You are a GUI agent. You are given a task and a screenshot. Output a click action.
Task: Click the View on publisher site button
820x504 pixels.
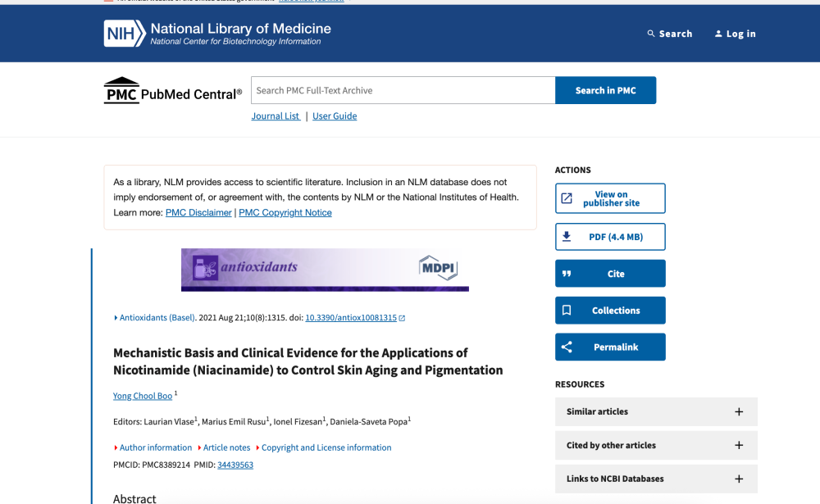(x=610, y=198)
